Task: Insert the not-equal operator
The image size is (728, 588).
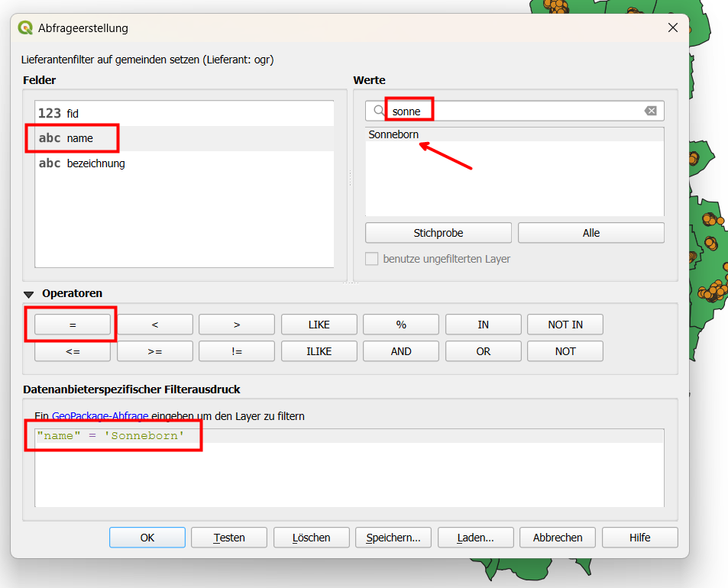Action: coord(237,351)
